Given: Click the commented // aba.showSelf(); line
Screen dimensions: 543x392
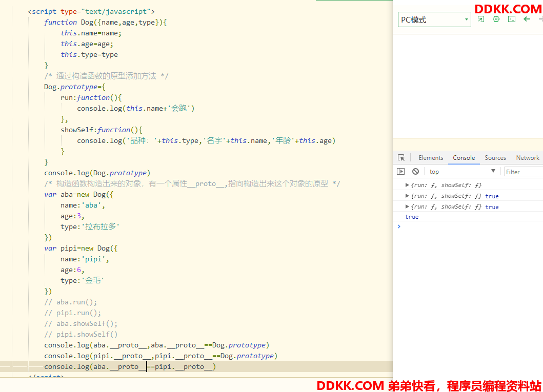Looking at the screenshot, I should click(81, 323).
